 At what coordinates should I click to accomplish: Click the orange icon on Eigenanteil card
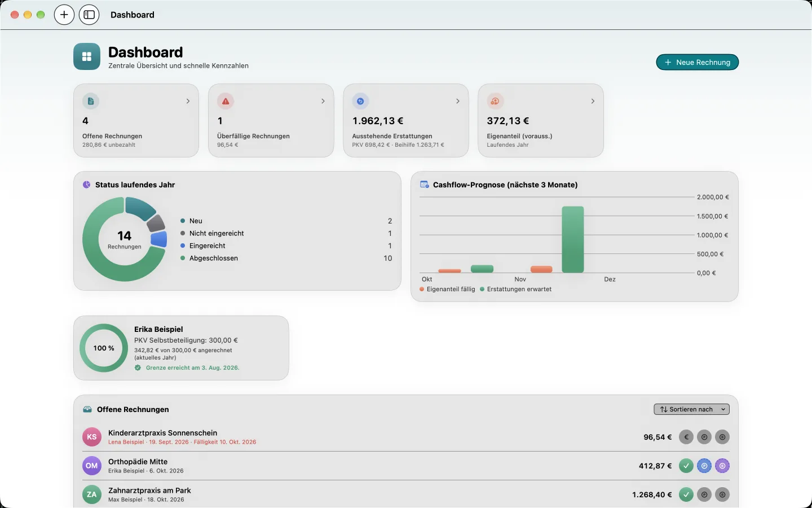(495, 101)
